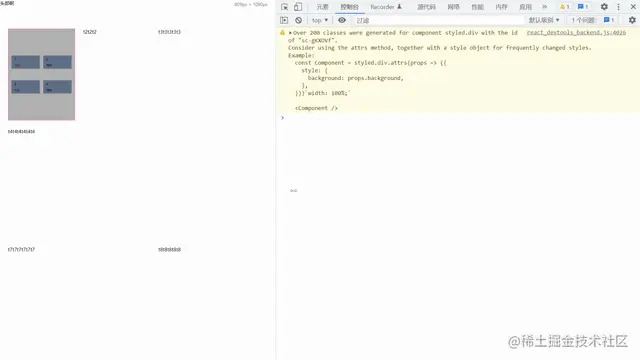Toggle the device toolbar icon

(x=298, y=7)
